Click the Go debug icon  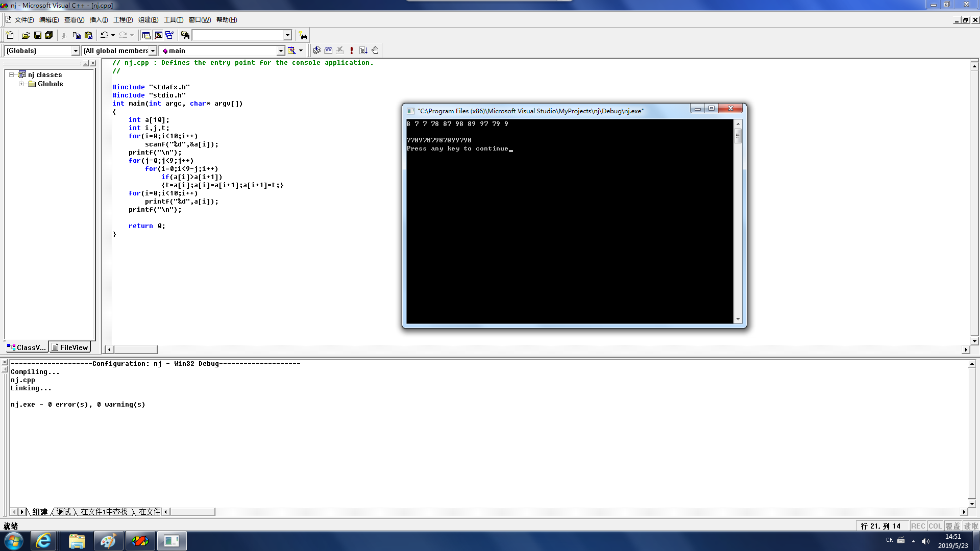(363, 51)
